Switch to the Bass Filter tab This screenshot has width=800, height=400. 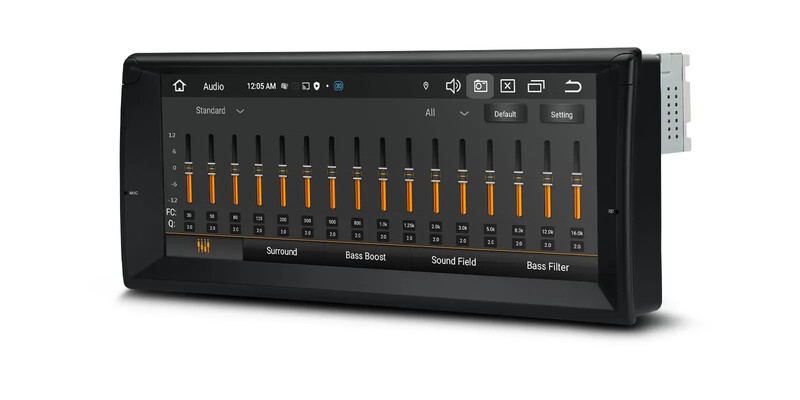tap(547, 267)
